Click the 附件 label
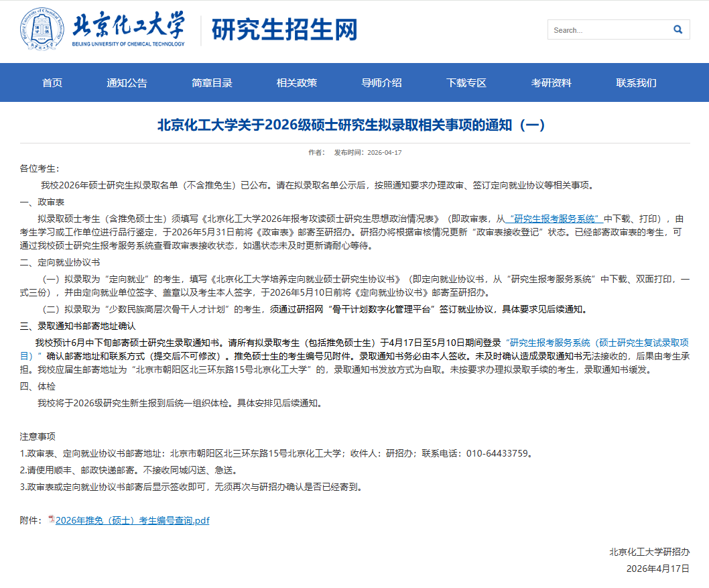The height and width of the screenshot is (588, 709). [31, 520]
